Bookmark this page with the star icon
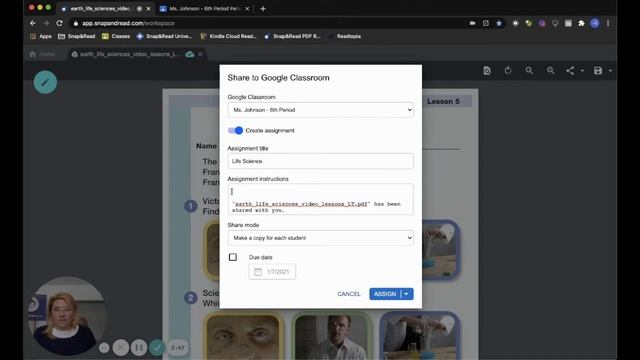The width and height of the screenshot is (640, 360). pyautogui.click(x=499, y=23)
